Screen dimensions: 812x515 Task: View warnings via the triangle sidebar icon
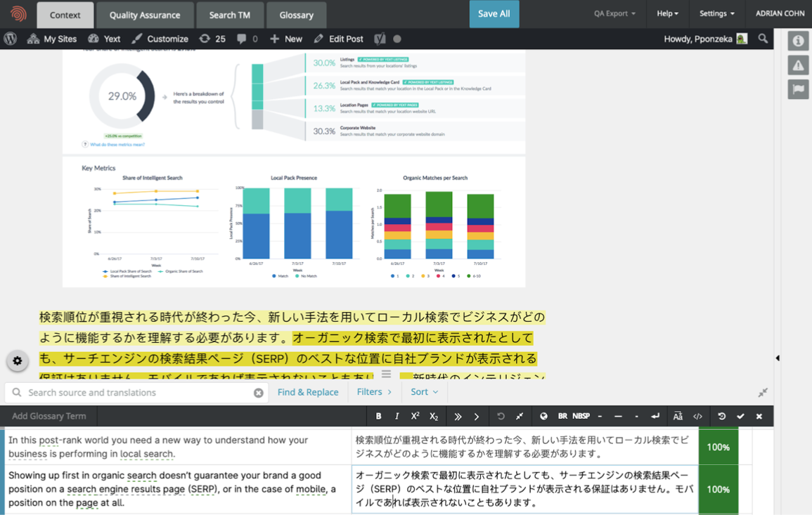pyautogui.click(x=798, y=65)
